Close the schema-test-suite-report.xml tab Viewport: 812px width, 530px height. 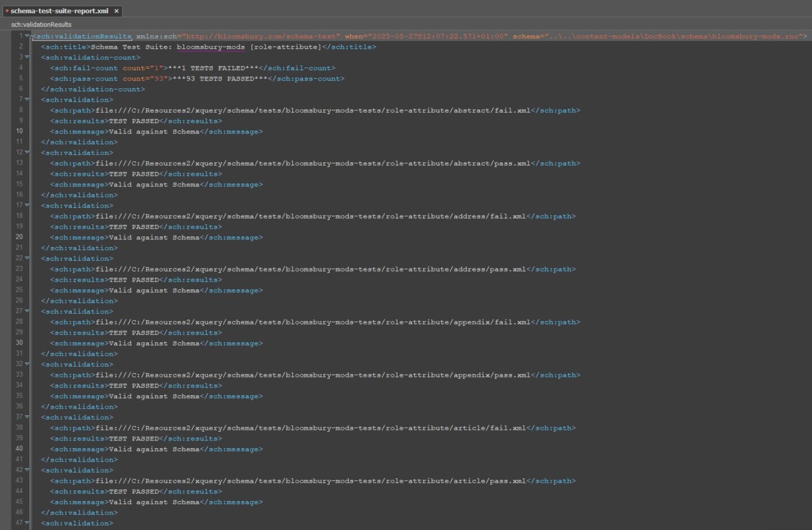point(117,11)
